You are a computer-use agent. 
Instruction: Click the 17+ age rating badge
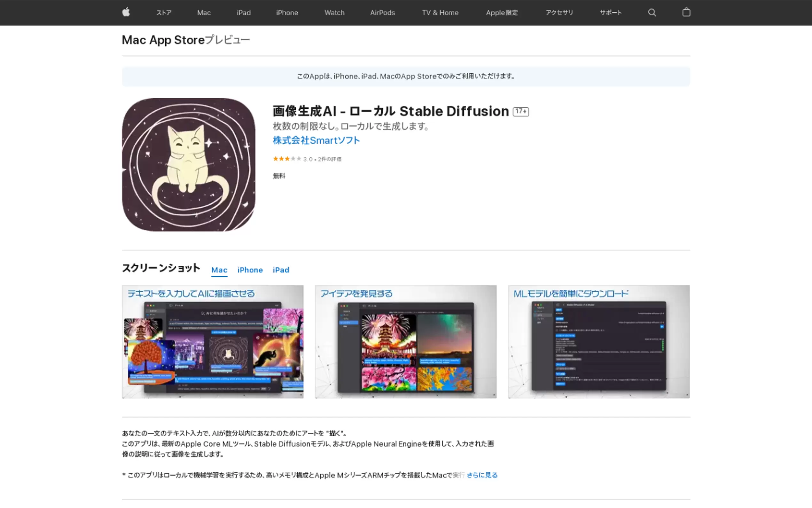pos(521,112)
